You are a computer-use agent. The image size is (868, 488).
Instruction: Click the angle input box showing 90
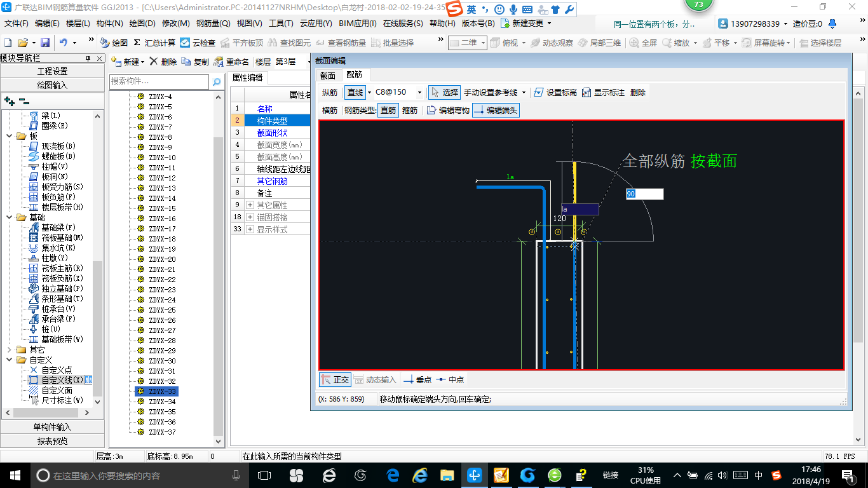644,194
